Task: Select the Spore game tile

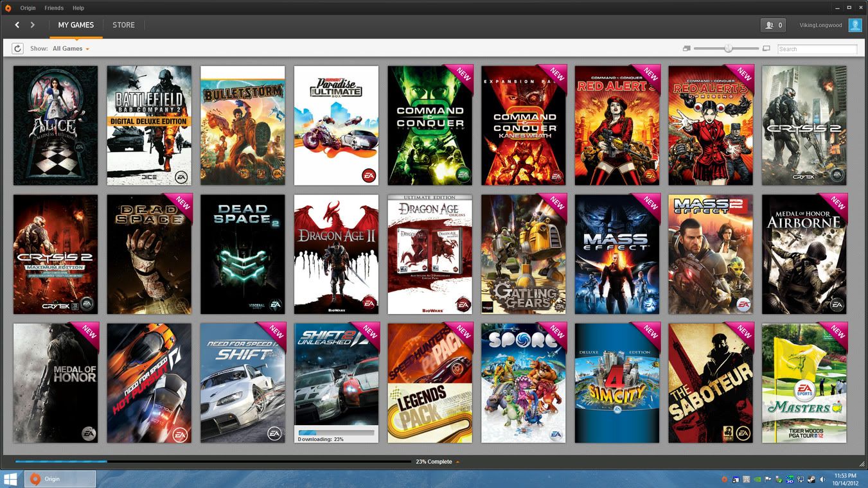Action: 524,383
